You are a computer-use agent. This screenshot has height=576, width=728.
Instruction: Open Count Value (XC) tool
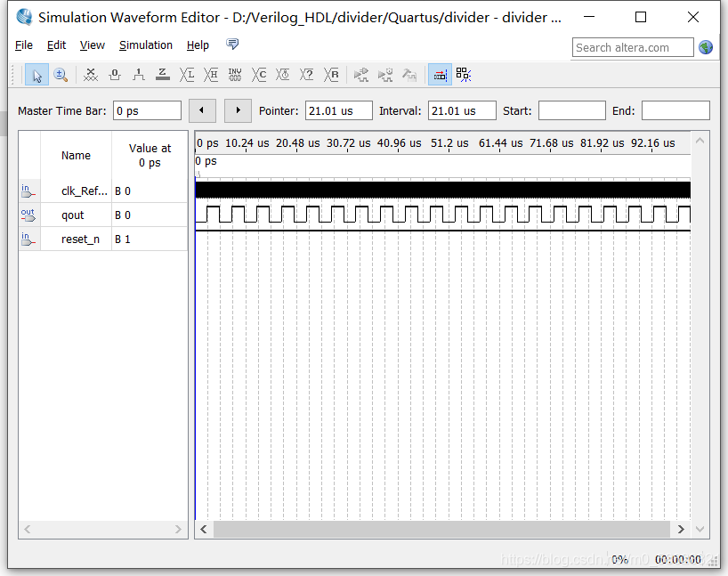coord(259,75)
